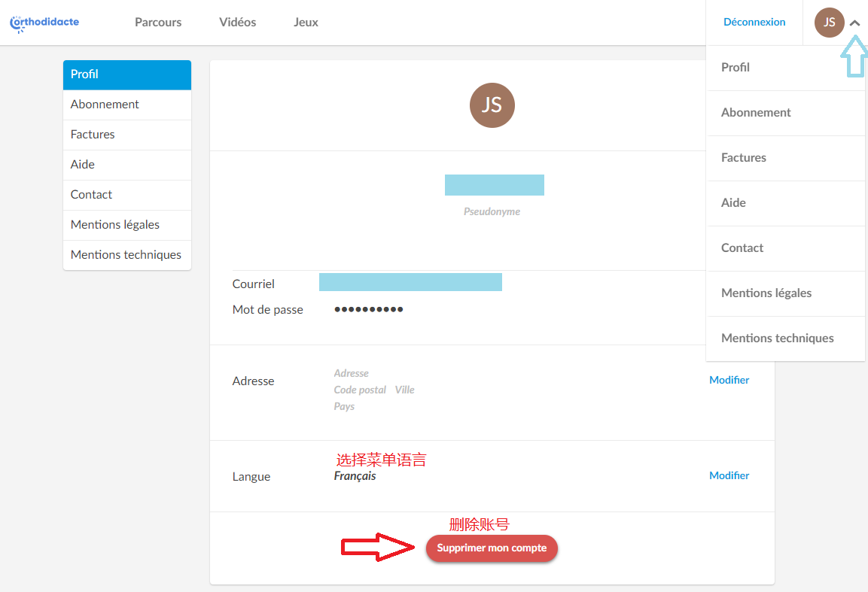Click the Supprimer mon compte button

492,548
